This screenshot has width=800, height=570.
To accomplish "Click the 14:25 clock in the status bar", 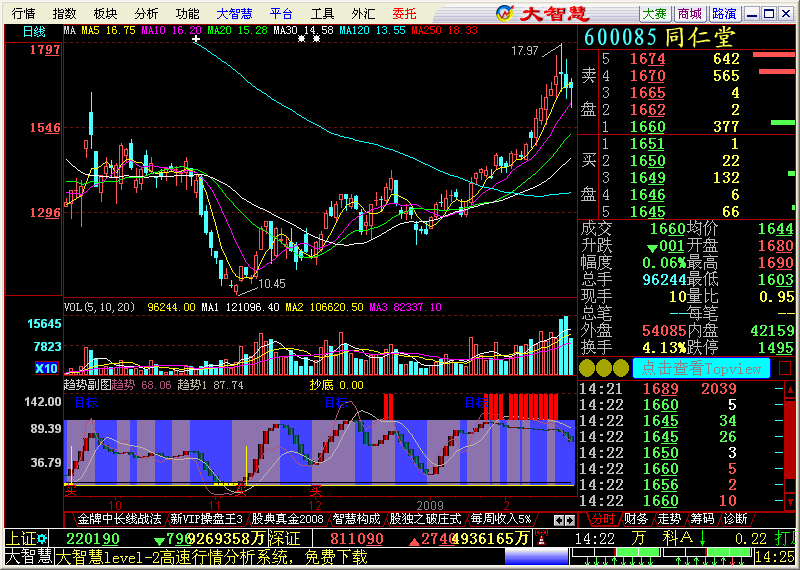I will (776, 557).
